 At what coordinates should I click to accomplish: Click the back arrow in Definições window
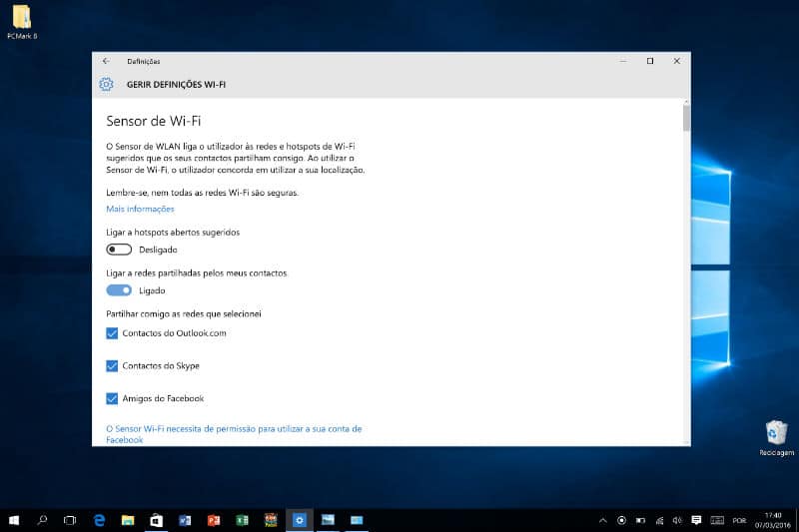(x=106, y=61)
